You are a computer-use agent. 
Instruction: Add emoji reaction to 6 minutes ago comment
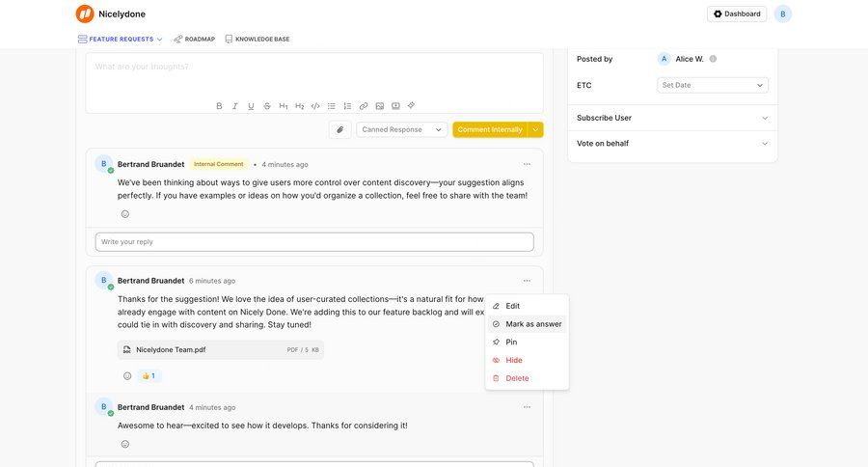click(x=127, y=375)
